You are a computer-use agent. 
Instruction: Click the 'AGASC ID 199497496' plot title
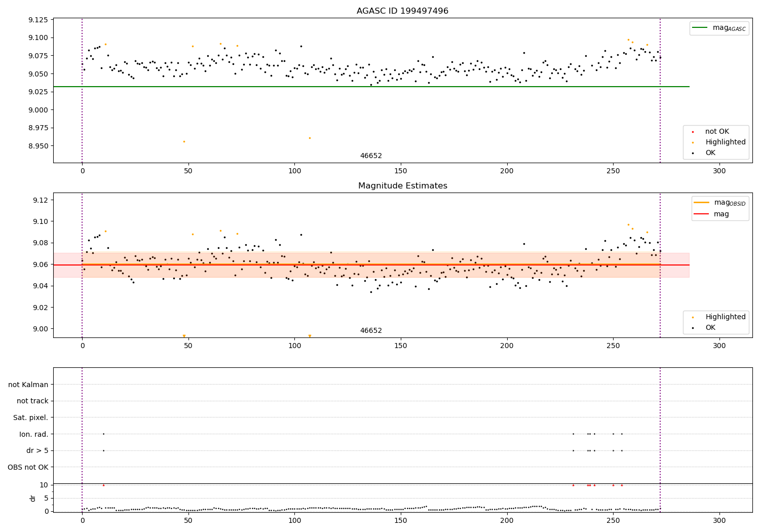pyautogui.click(x=402, y=11)
